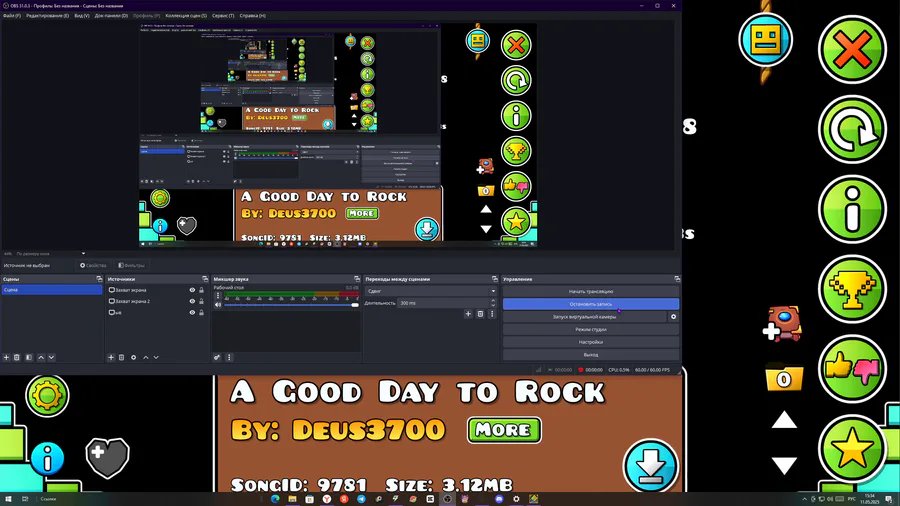Remove scene using trash icon in Сцены panel
Screen dimensions: 900x506
point(17,357)
